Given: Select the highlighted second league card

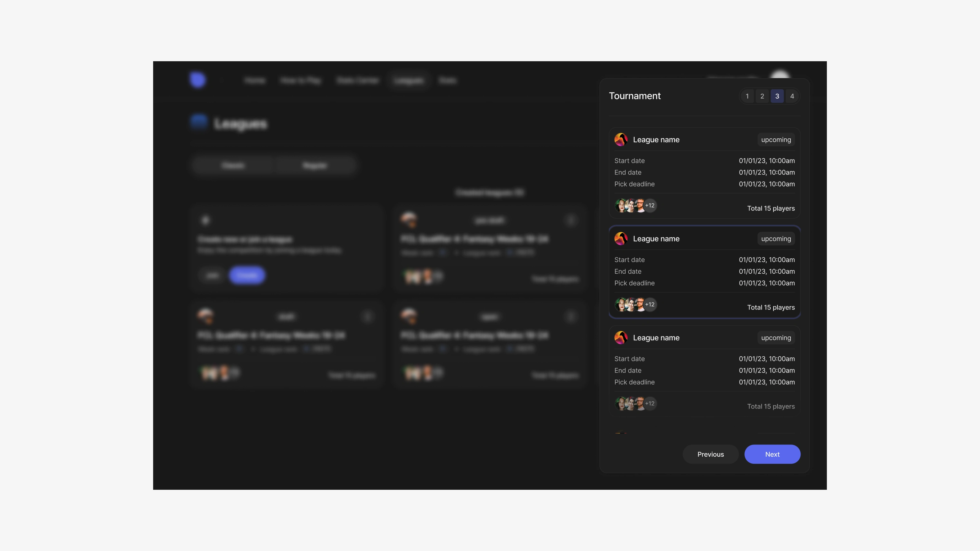Looking at the screenshot, I should 705,272.
